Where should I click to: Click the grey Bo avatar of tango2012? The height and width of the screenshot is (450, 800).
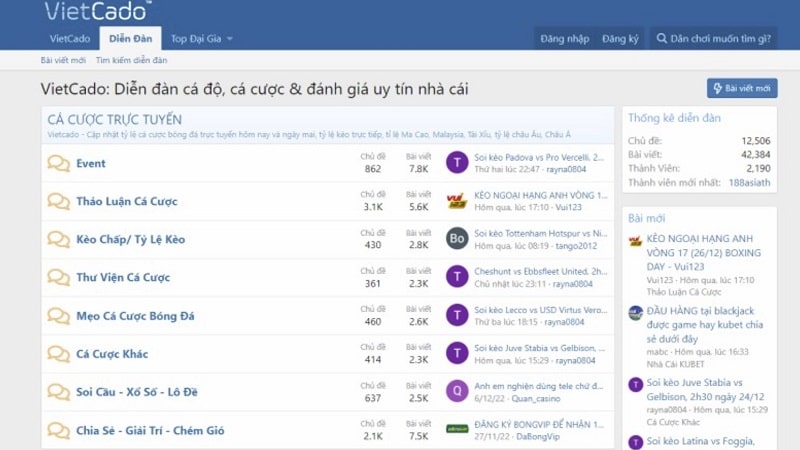tap(457, 239)
